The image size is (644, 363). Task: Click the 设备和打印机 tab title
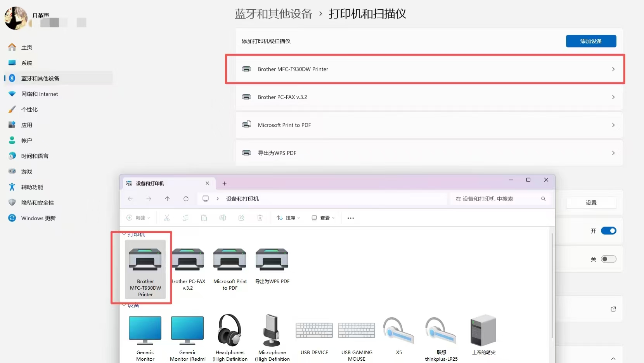150,183
